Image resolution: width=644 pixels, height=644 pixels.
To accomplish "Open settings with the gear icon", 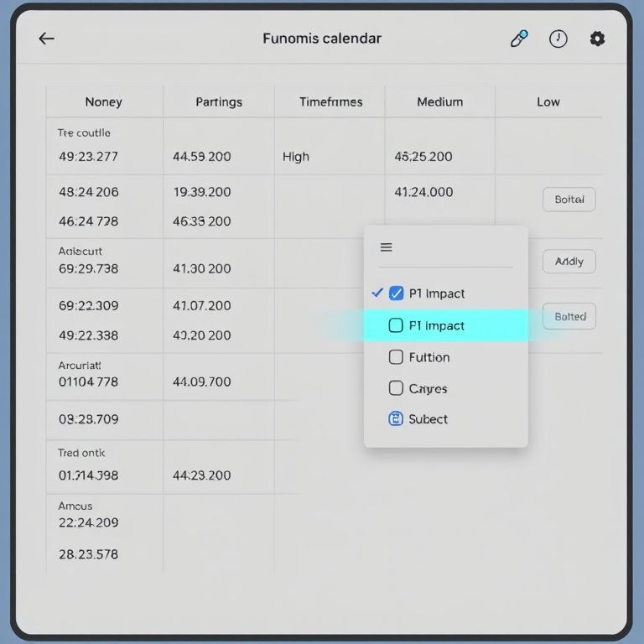I will pyautogui.click(x=597, y=39).
